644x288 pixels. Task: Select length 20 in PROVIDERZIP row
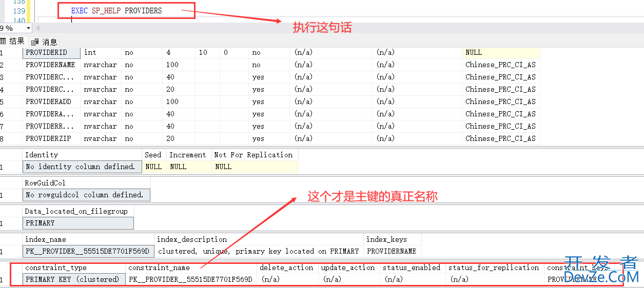[179, 138]
